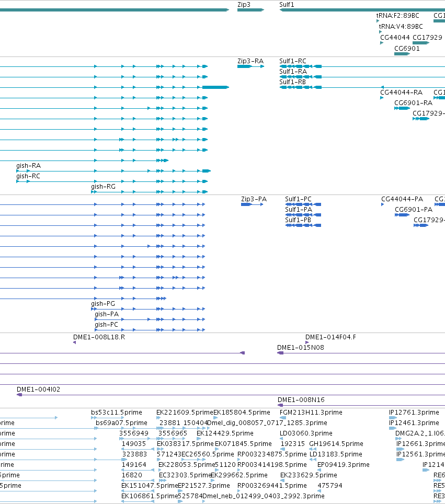Click the bs69a07.5prime EST label

pyautogui.click(x=121, y=422)
